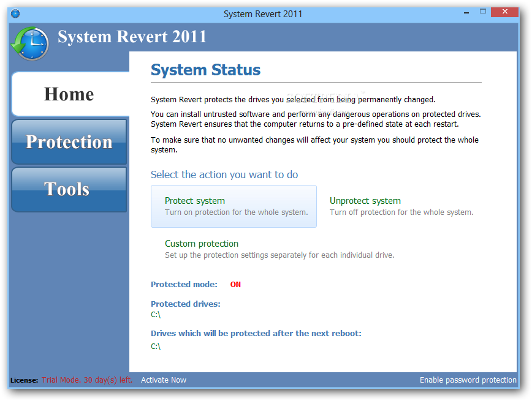Close the System Revert 2011 window

505,12
